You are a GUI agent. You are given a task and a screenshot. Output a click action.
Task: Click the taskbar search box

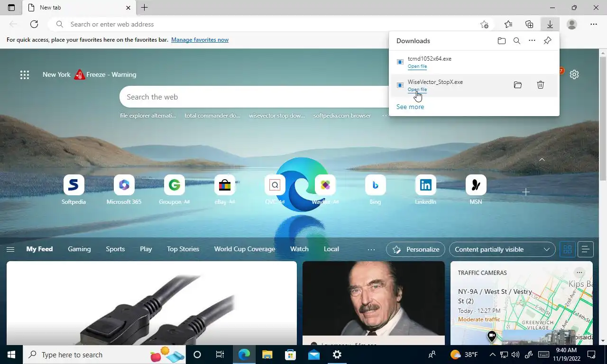pos(104,355)
